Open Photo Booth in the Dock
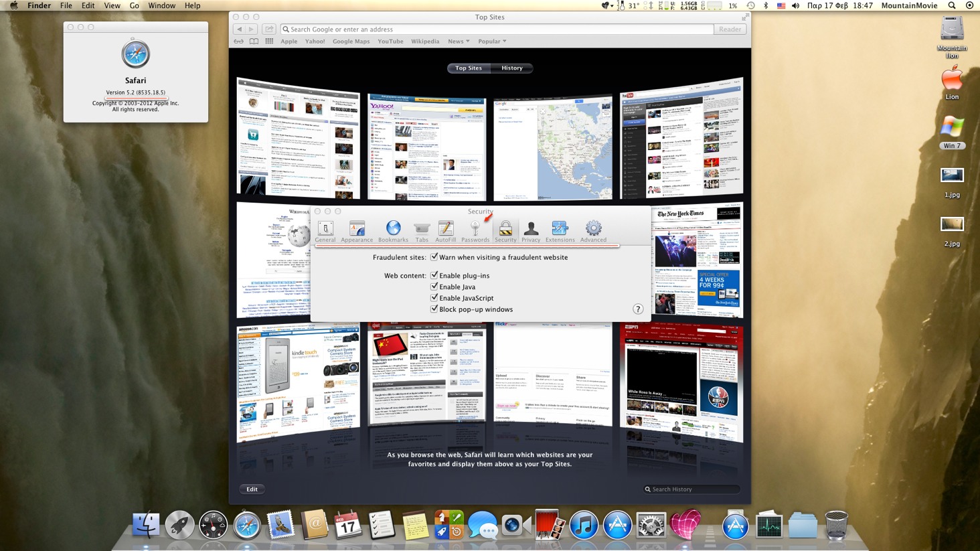 [x=550, y=525]
